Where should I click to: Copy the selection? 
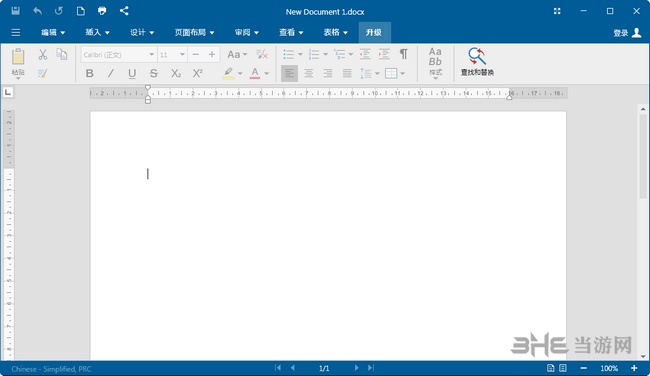click(62, 54)
